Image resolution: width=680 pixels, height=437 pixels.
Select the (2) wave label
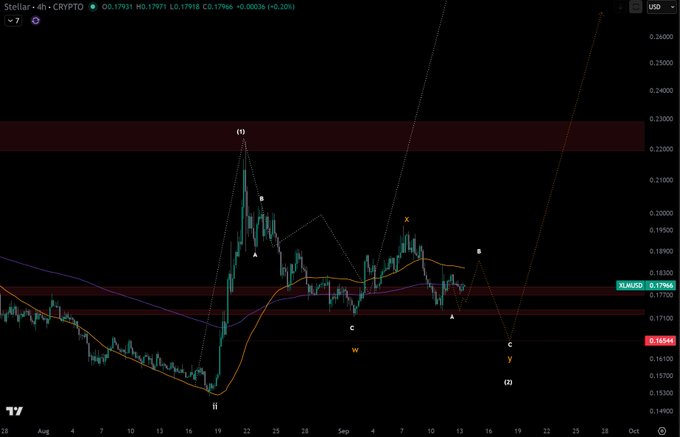(508, 382)
